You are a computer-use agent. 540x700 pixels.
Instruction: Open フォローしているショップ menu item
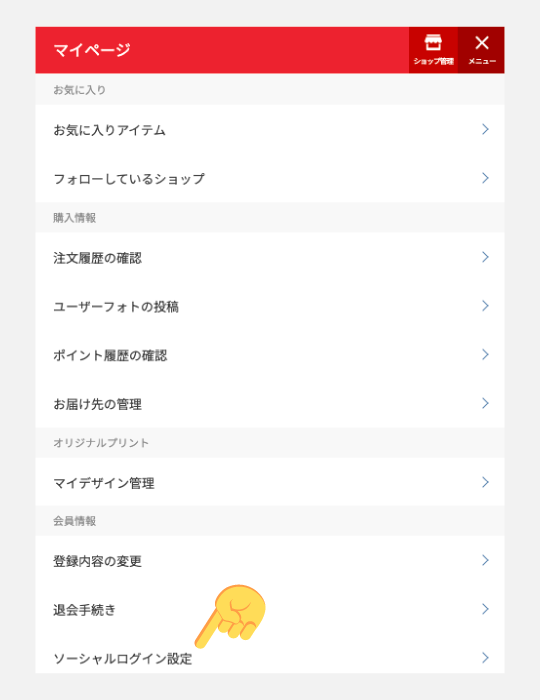point(270,178)
